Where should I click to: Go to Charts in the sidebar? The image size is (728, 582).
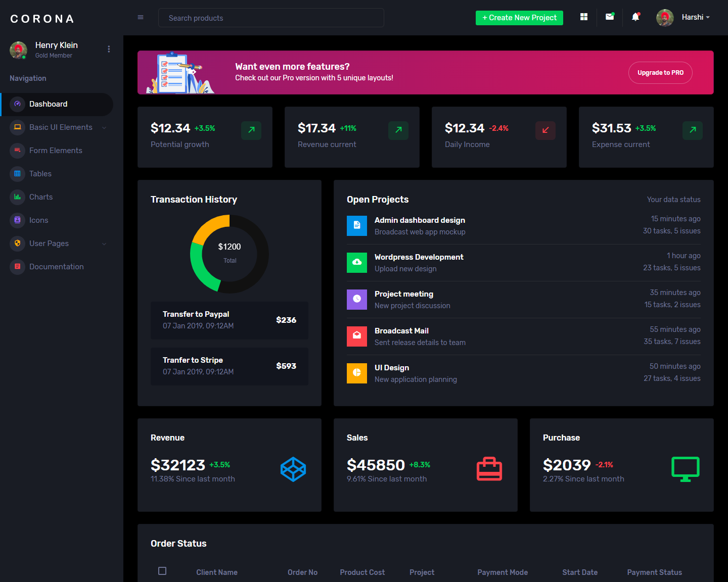pyautogui.click(x=41, y=197)
